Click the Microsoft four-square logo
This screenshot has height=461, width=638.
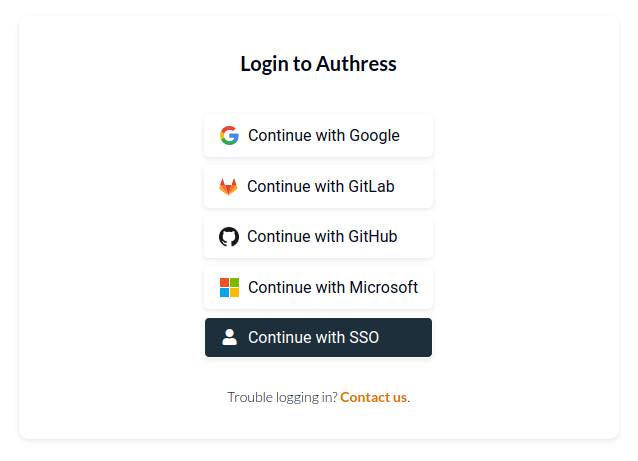(x=229, y=288)
